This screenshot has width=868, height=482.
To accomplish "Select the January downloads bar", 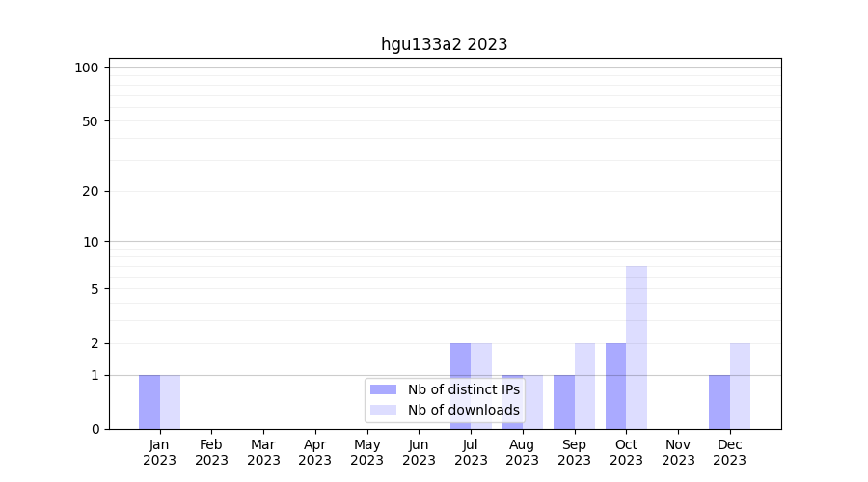I will click(170, 402).
